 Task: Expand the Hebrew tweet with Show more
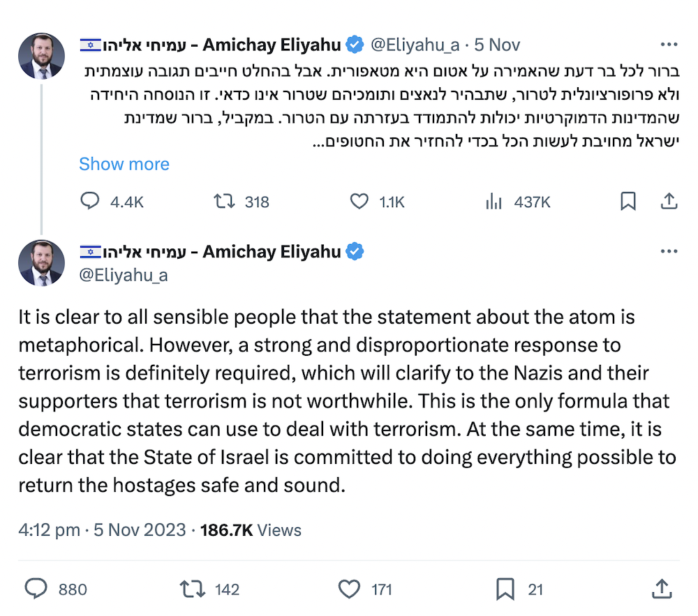124,164
